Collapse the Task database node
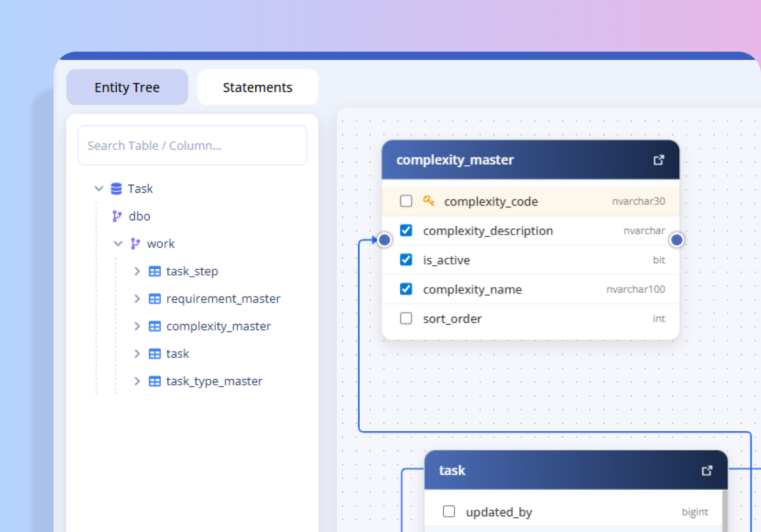Screen dimensions: 761x532 click(99, 188)
